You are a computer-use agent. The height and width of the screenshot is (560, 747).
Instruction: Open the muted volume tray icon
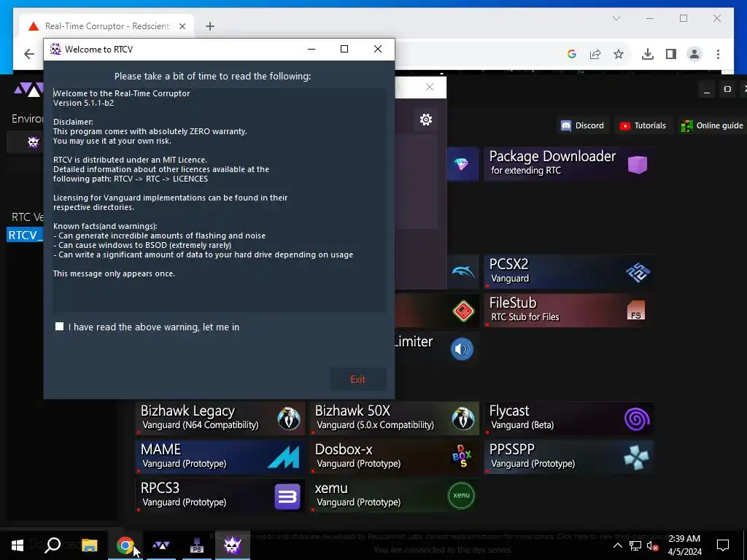[x=652, y=545]
